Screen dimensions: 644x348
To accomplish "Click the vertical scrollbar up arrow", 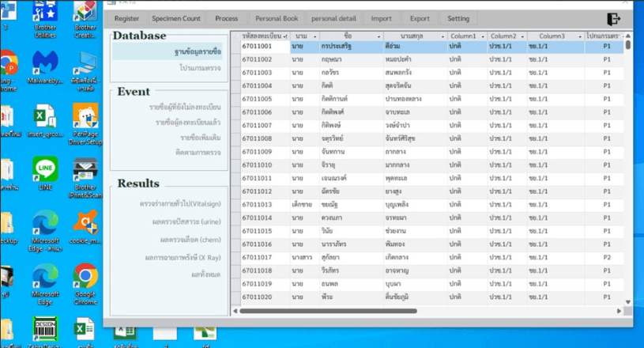I will (627, 36).
